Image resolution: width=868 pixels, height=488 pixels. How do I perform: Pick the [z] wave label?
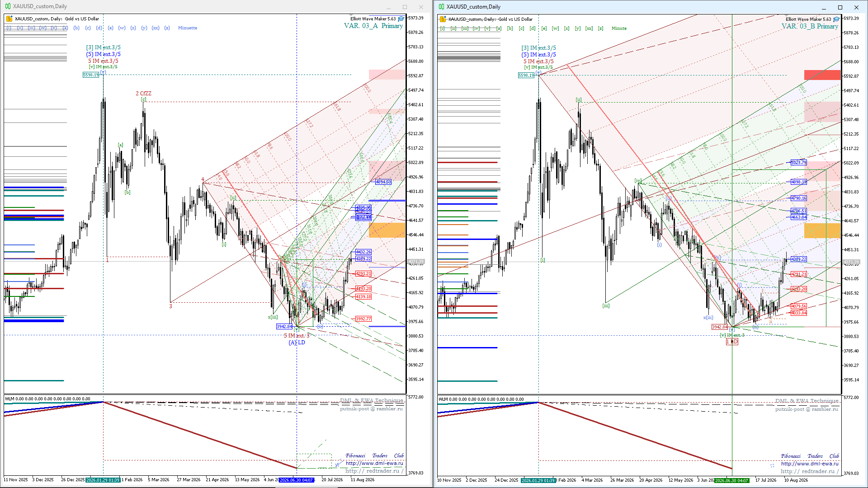(x=600, y=28)
